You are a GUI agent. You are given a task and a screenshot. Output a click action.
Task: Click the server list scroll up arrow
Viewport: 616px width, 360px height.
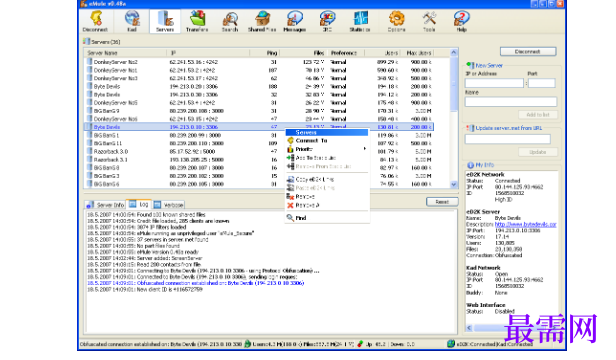click(454, 53)
